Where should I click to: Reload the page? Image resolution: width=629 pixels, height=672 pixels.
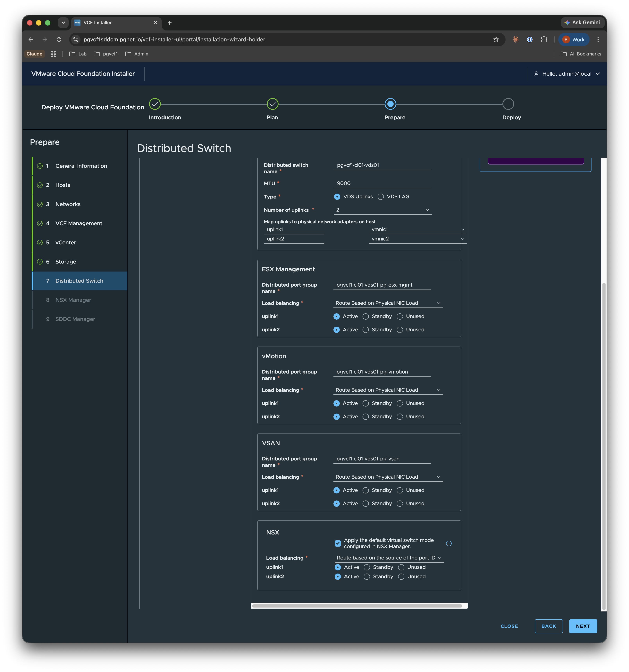tap(59, 39)
